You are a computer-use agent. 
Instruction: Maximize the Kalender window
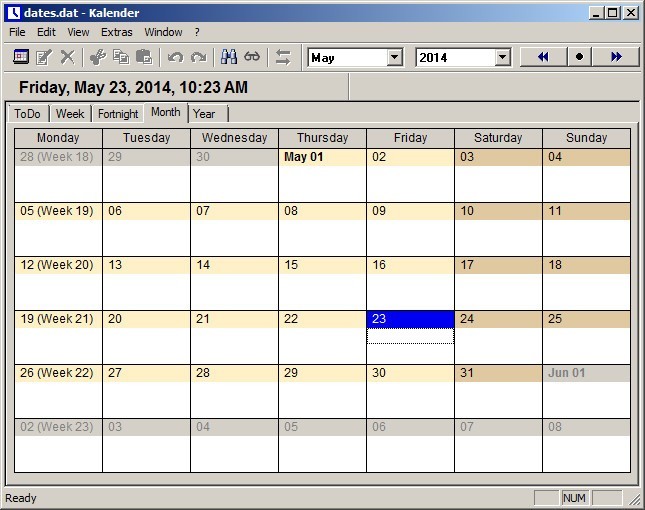tap(613, 13)
